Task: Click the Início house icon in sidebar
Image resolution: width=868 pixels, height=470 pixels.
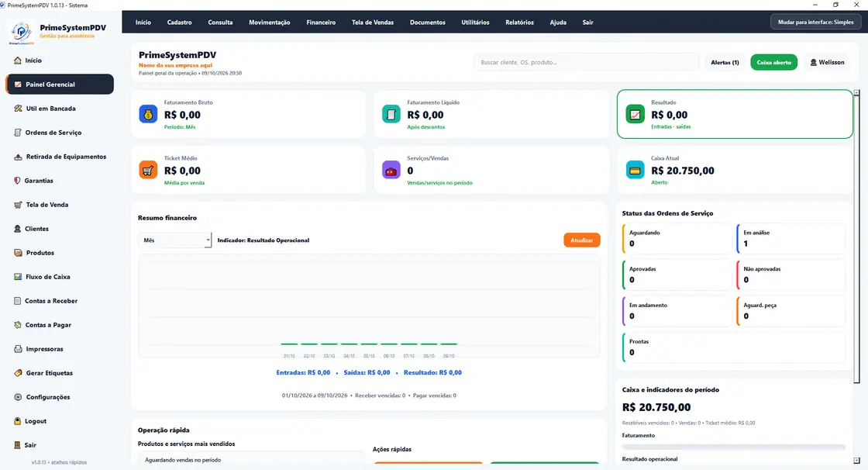Action: pyautogui.click(x=18, y=60)
